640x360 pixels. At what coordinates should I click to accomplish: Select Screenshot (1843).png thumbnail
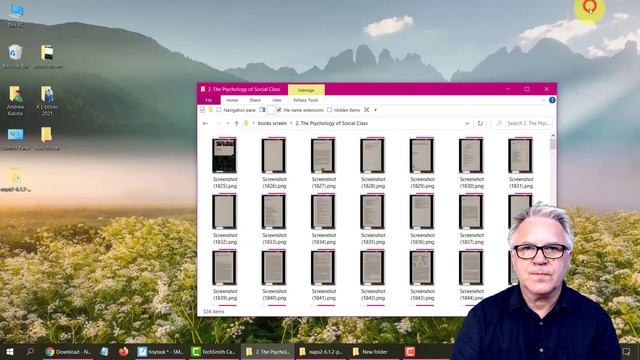pos(422,267)
